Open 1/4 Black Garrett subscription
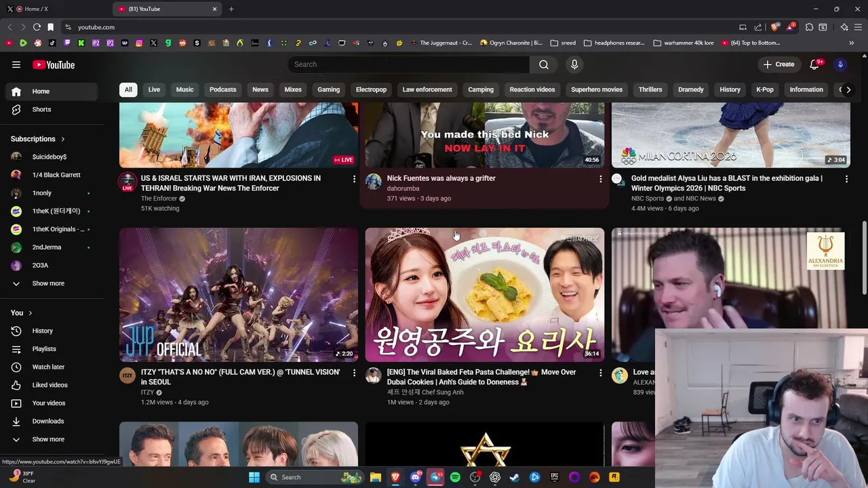 point(52,175)
